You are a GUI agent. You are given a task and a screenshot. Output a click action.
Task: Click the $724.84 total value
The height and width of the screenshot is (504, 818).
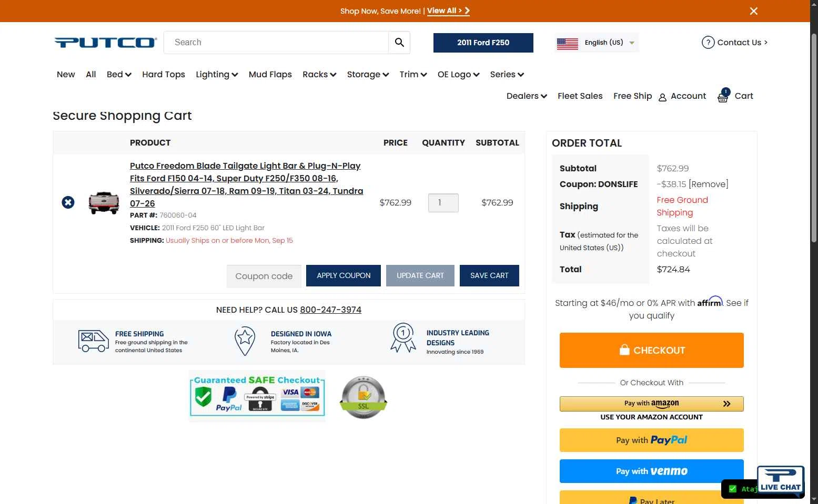673,270
